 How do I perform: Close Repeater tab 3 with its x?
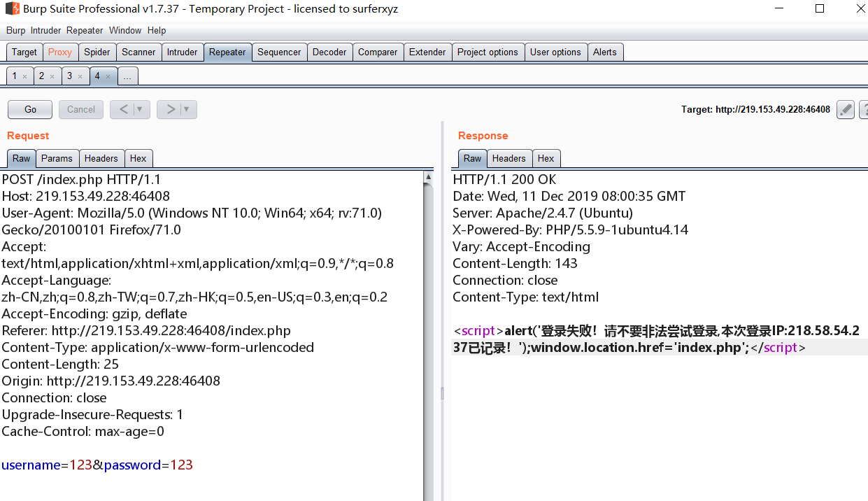tap(80, 76)
